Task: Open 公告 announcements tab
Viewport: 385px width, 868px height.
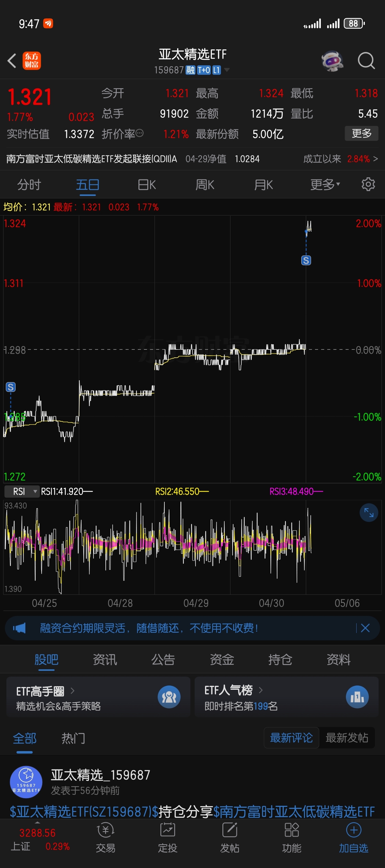Action: click(163, 660)
